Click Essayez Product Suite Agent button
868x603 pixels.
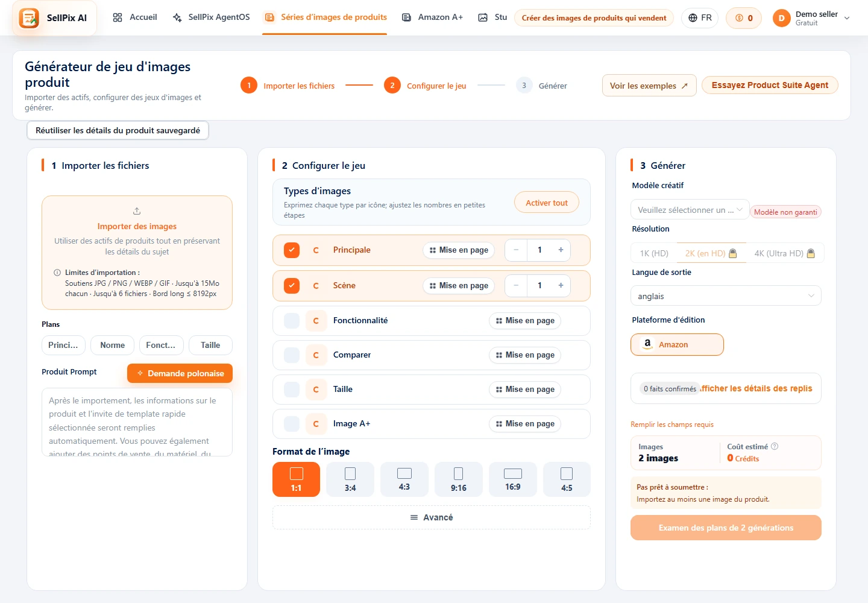(x=770, y=85)
